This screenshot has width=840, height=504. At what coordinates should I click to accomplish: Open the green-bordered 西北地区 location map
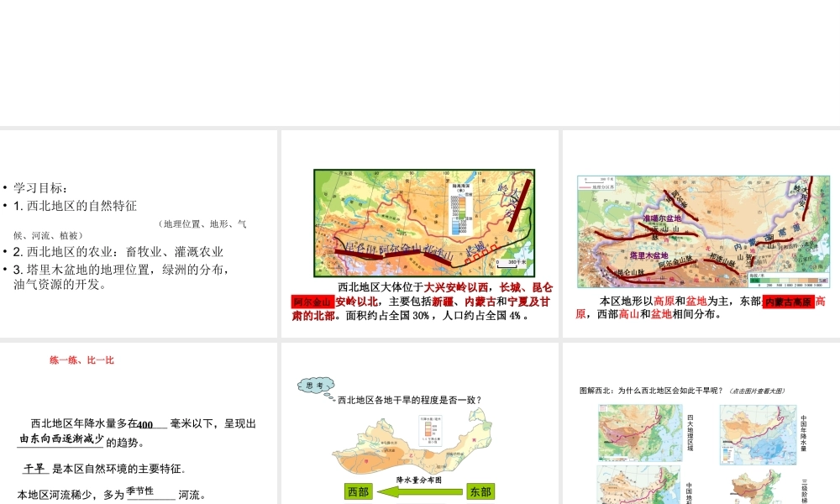(424, 223)
